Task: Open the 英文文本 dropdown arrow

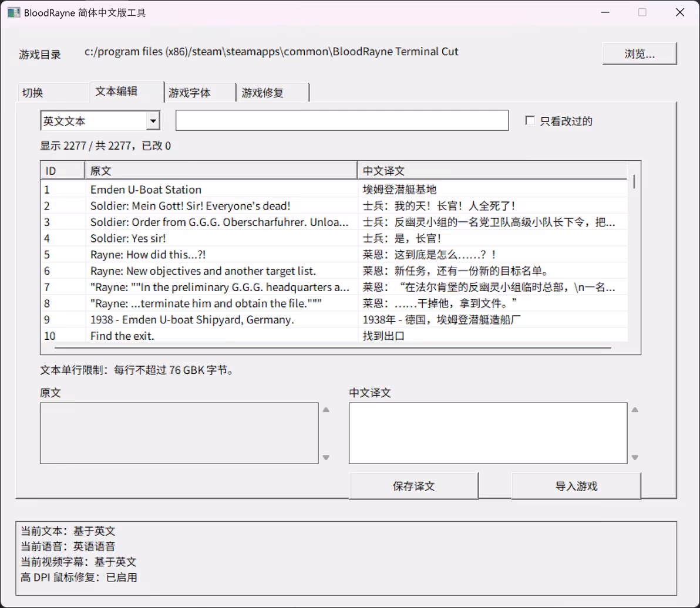Action: coord(153,121)
